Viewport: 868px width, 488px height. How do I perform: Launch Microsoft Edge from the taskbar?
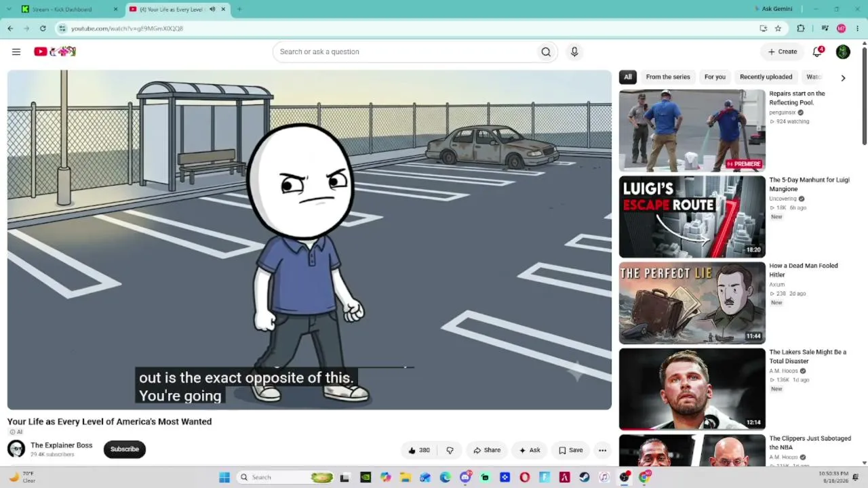[445, 477]
